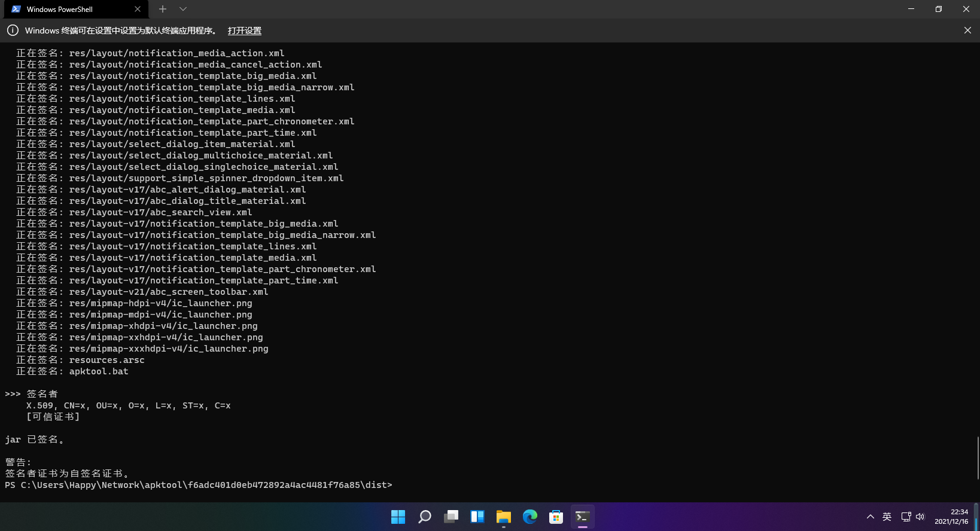Click the '[可信证书]' text

tap(53, 417)
